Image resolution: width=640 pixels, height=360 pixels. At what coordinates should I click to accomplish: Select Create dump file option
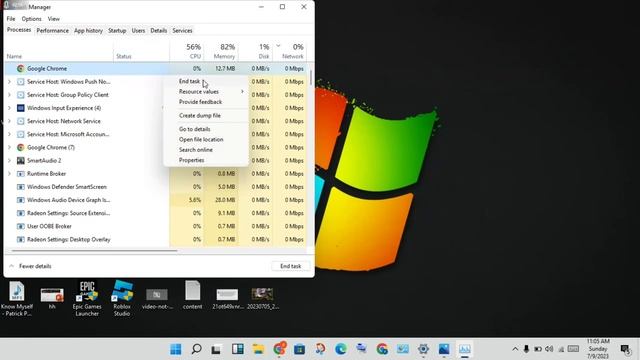click(207, 116)
